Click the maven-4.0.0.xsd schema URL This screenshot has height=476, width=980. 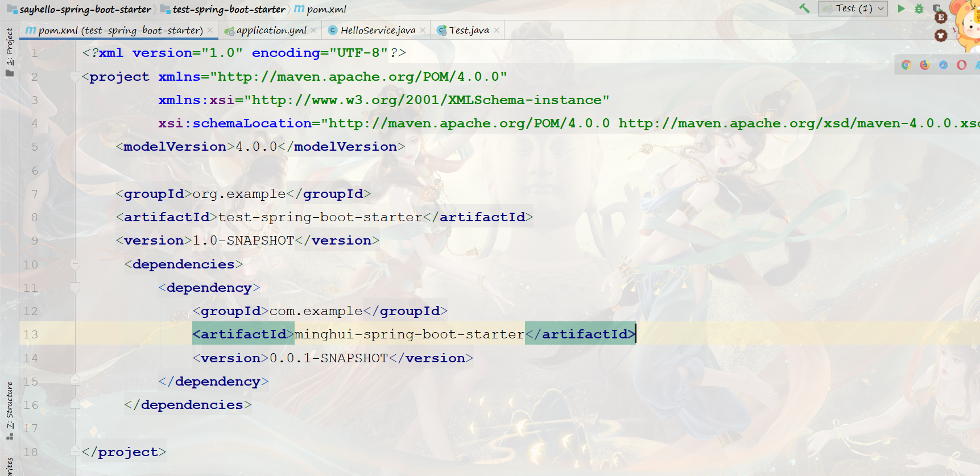click(x=799, y=123)
